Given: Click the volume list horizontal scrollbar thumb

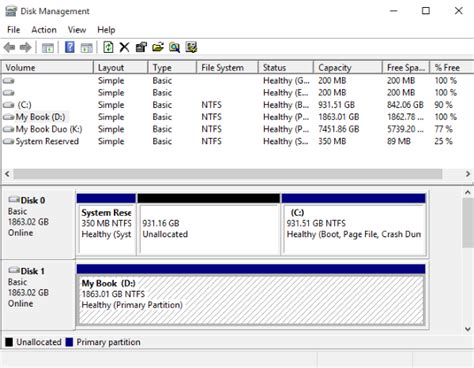Looking at the screenshot, I should point(228,174).
